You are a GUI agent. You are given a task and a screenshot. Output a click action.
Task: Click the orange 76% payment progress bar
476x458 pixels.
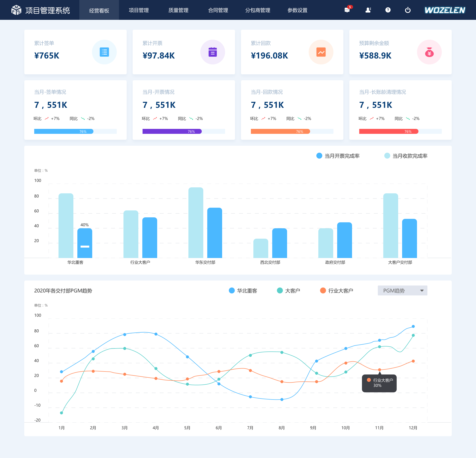[280, 131]
